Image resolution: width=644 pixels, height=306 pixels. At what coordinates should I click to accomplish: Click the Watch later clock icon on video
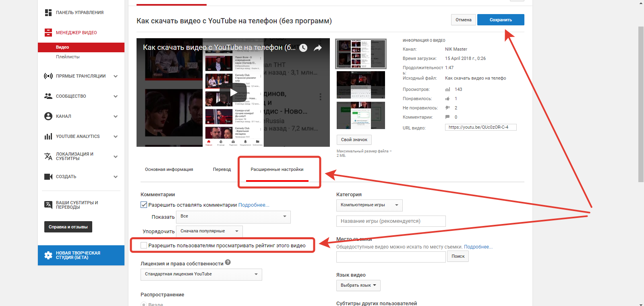(x=303, y=48)
